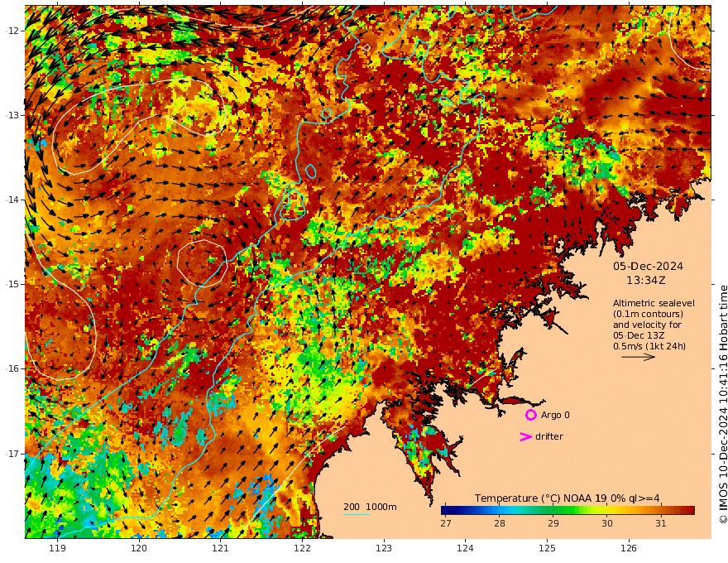Viewport: 728px width, 563px height.
Task: Click the Temperature NOAA 19 color bar title
Action: tap(567, 498)
